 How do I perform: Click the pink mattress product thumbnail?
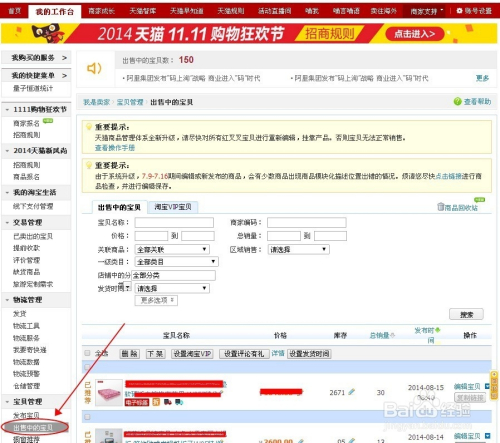(x=109, y=392)
